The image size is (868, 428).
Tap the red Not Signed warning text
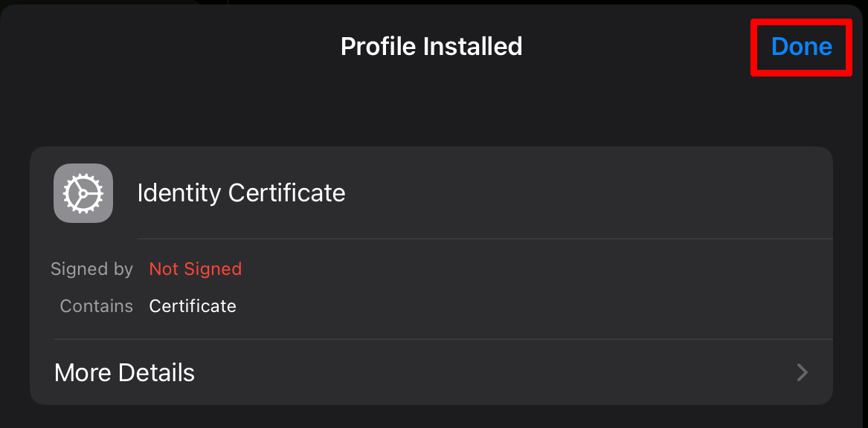click(x=195, y=269)
